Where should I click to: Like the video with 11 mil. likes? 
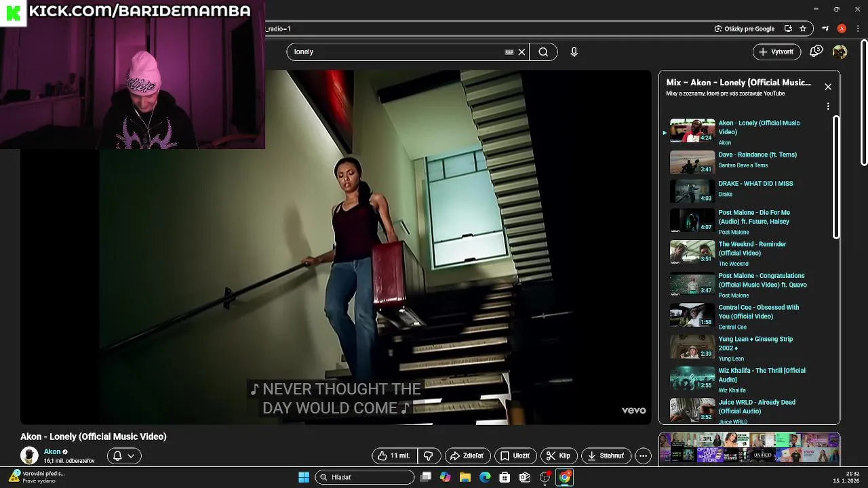tap(394, 456)
